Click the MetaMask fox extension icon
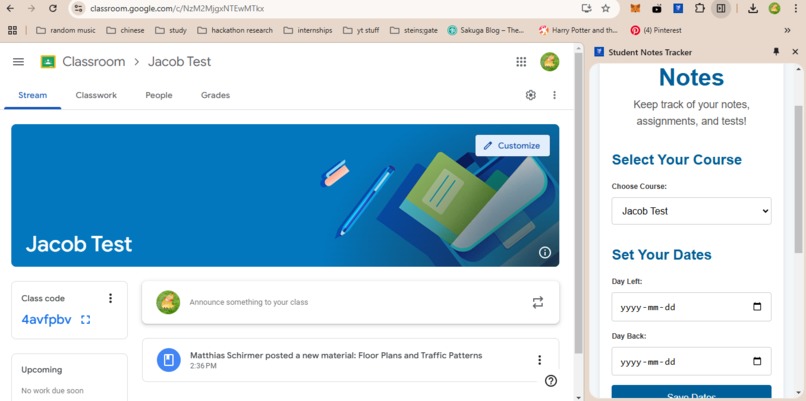This screenshot has width=806, height=401. (x=636, y=8)
